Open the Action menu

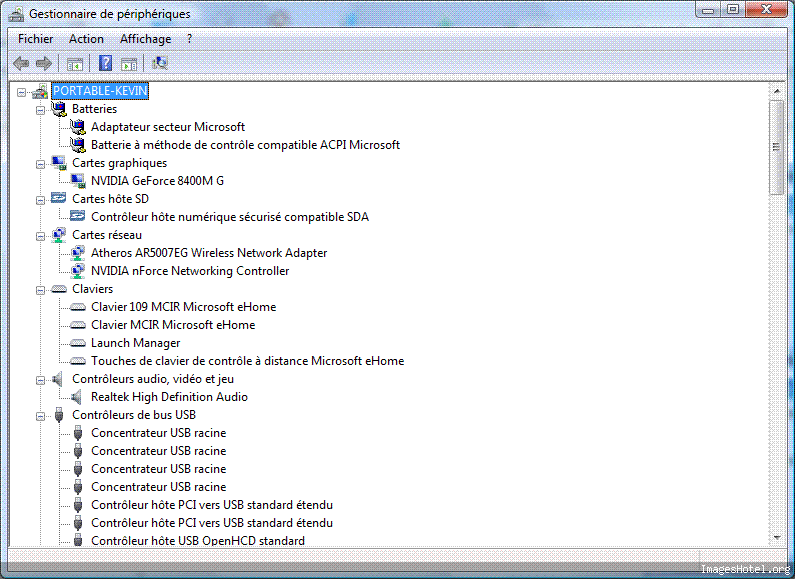click(86, 39)
